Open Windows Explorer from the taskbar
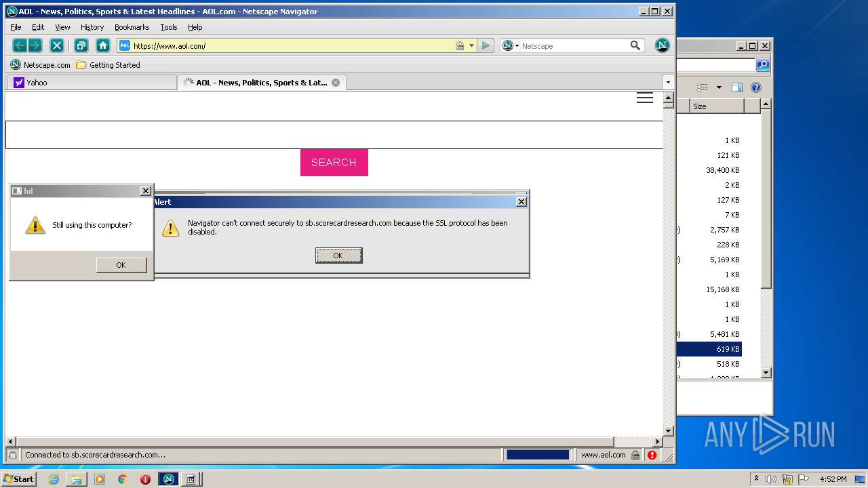Viewport: 868px width, 488px height. pos(77,479)
